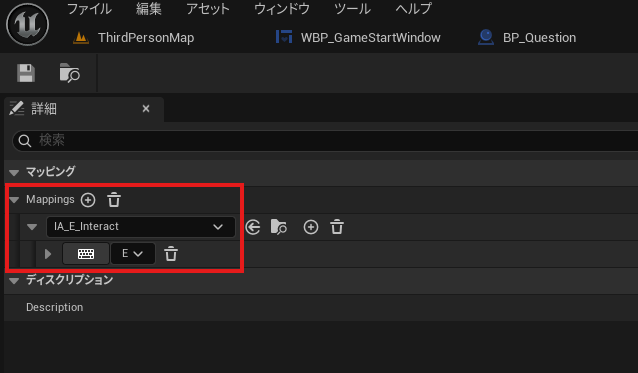638x373 pixels.
Task: Save the current asset with floppy icon
Action: pos(26,73)
